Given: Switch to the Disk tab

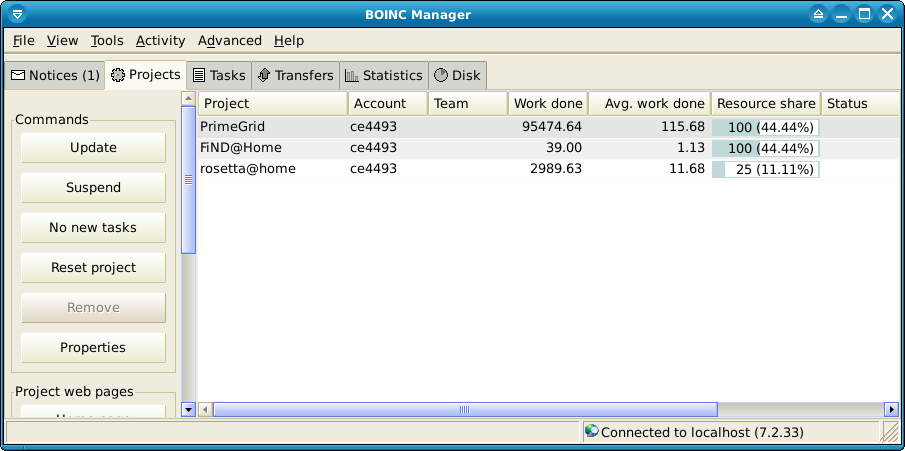Looking at the screenshot, I should (x=457, y=76).
